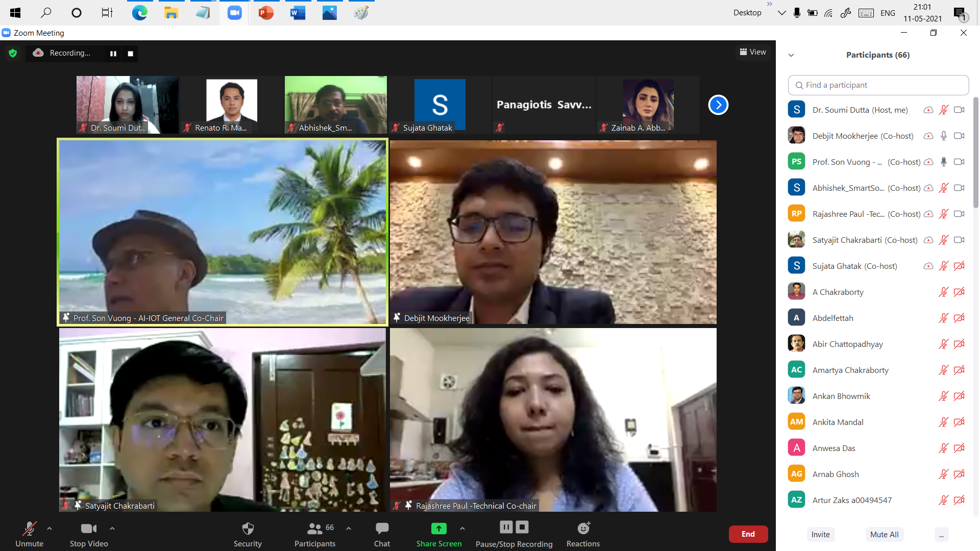Click the Security label in the toolbar
Screen dimensions: 980x551
point(248,544)
